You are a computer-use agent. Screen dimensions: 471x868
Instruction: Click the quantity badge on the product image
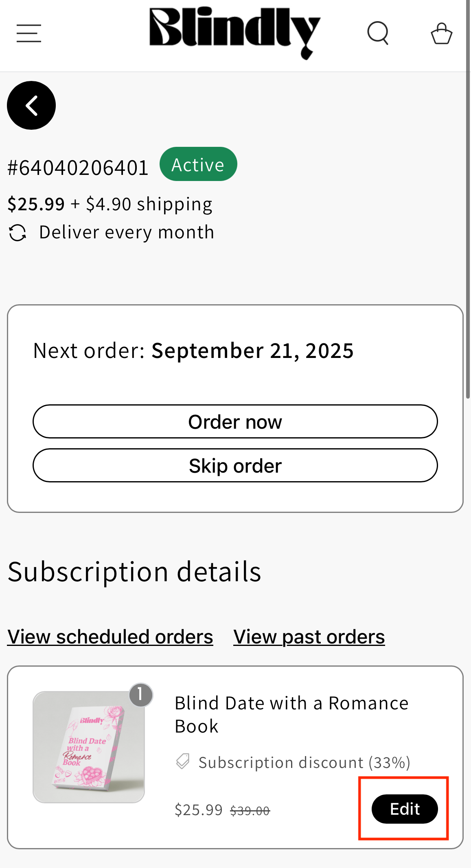(140, 694)
